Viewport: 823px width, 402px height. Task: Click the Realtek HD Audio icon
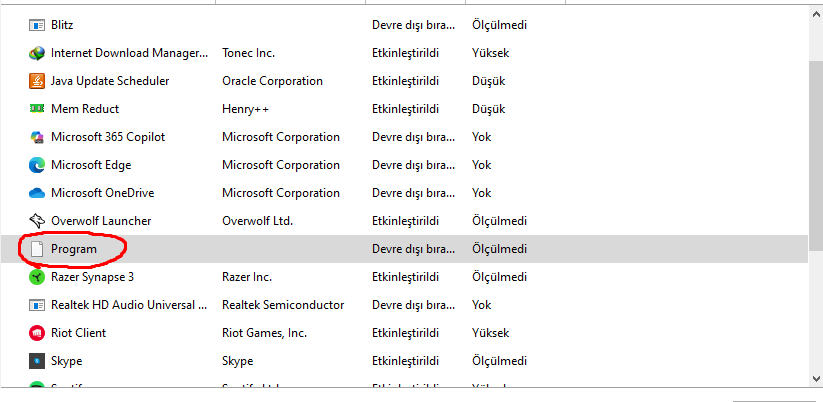point(37,305)
